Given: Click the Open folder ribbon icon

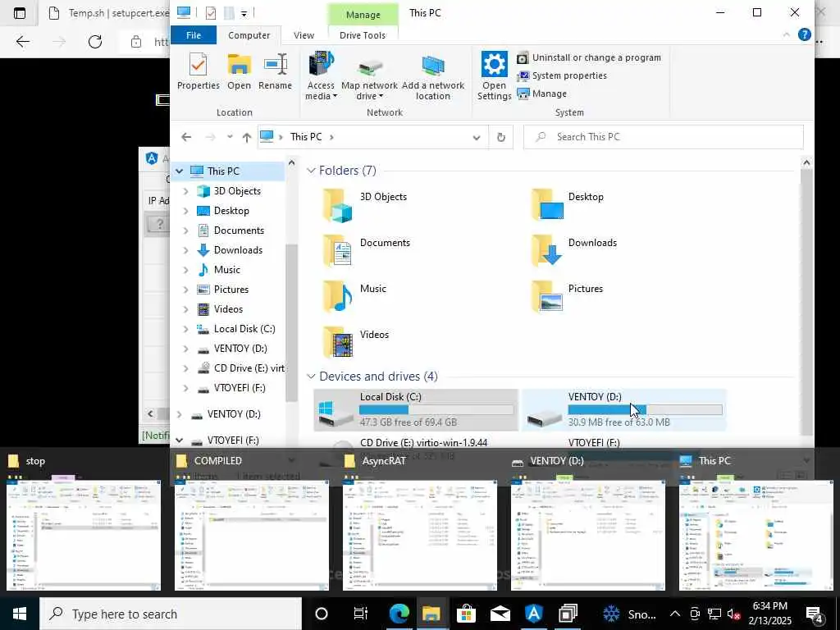Looking at the screenshot, I should click(239, 71).
